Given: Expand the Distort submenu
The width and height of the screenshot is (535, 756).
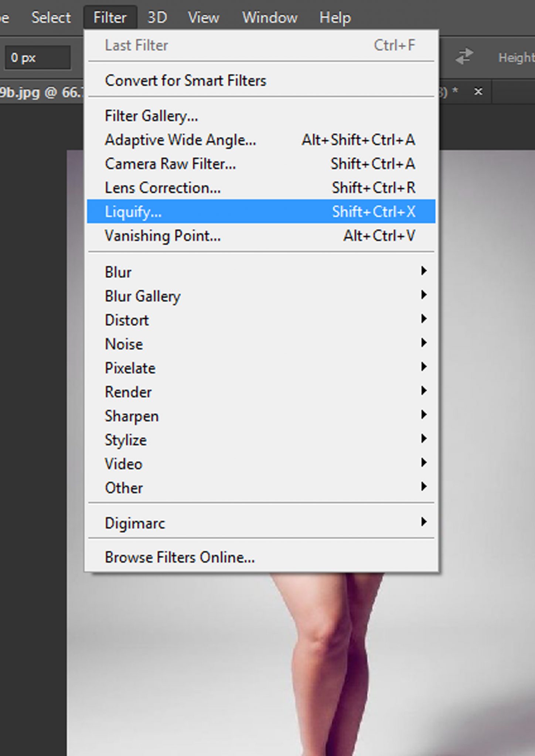Looking at the screenshot, I should coord(127,320).
